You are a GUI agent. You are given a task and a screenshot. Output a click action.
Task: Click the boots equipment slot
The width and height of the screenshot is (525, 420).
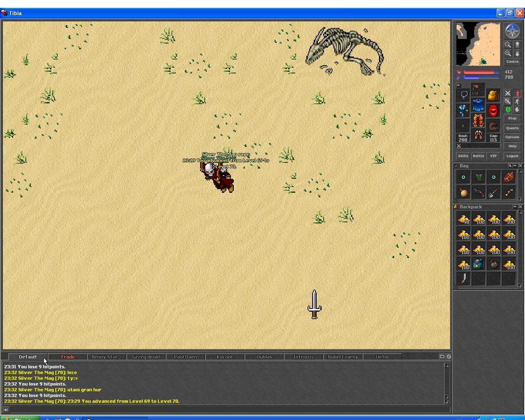point(478,135)
